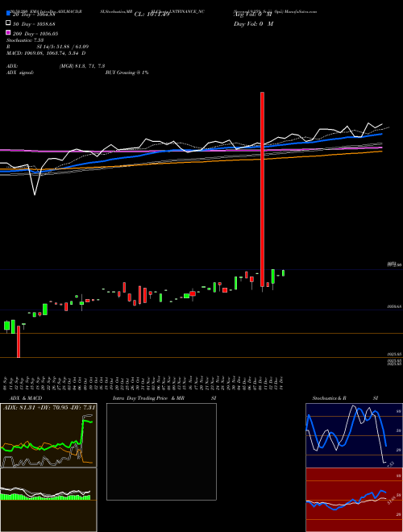Click the 'Avg Vol' readout

253,15
